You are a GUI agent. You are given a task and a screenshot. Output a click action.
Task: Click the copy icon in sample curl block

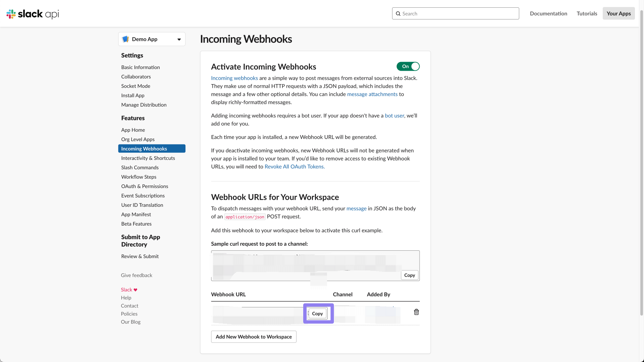coord(409,275)
